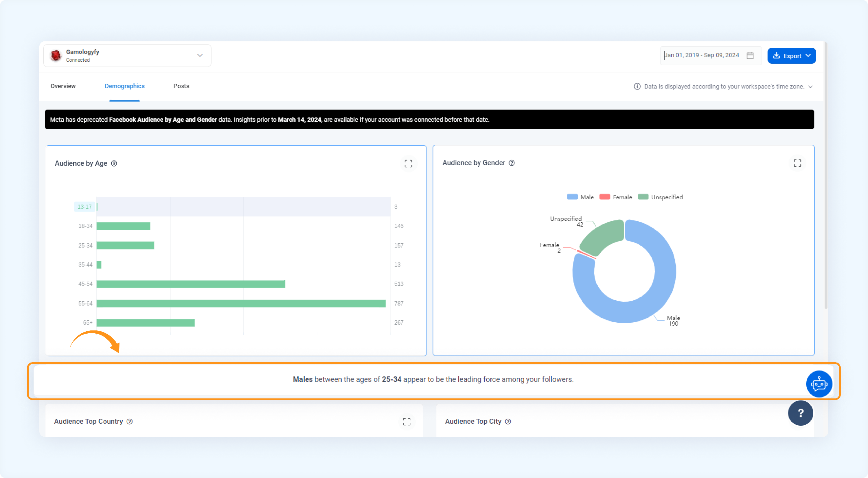Switch to the Overview tab
Screen dimensions: 868x478
[x=63, y=86]
